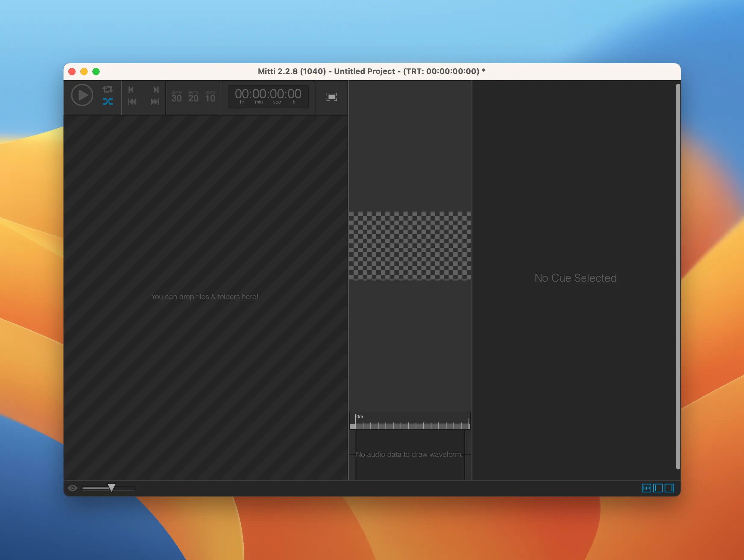Click the GOTO 10 button

tap(210, 97)
